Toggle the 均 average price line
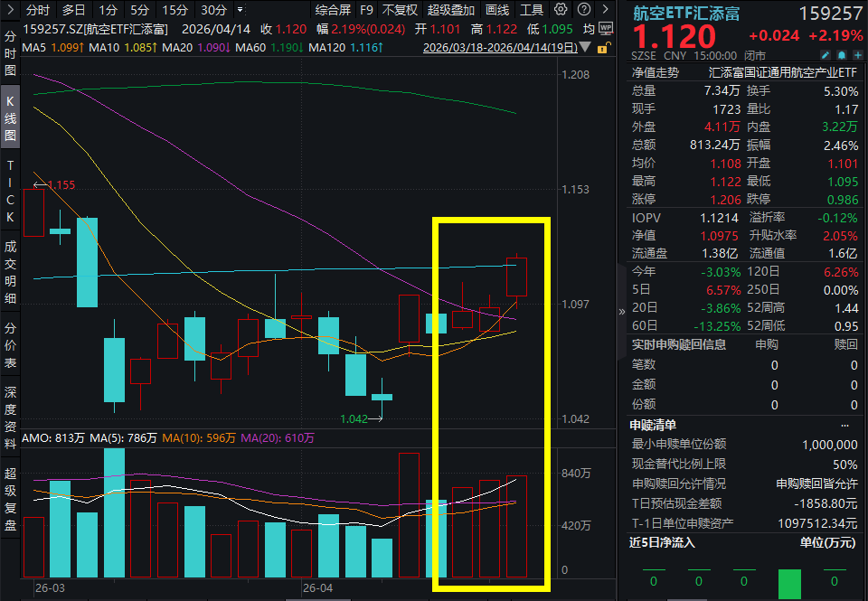Screen dimensions: 868x601 tap(590, 27)
